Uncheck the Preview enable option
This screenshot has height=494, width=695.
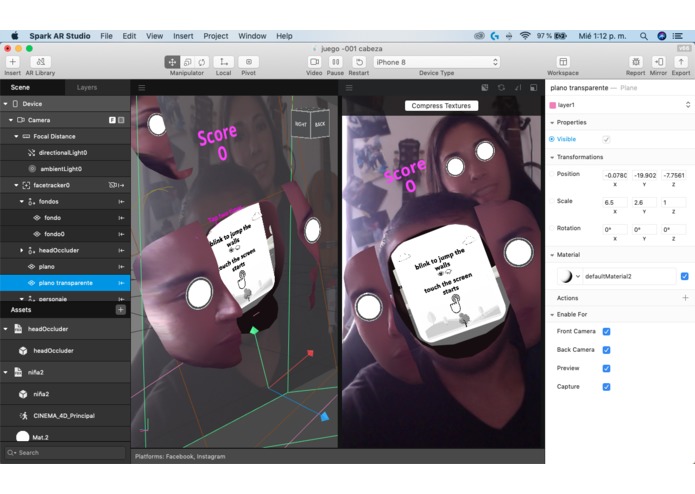606,368
